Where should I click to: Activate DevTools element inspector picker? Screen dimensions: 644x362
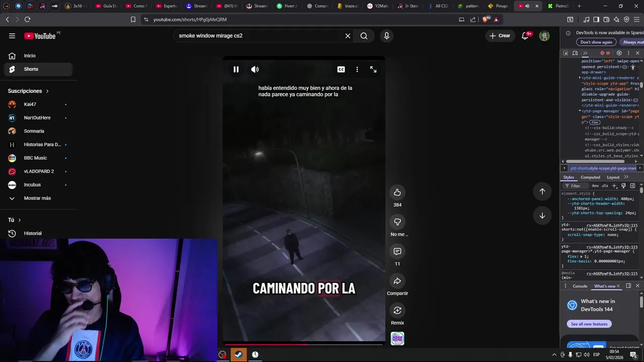pos(566,53)
